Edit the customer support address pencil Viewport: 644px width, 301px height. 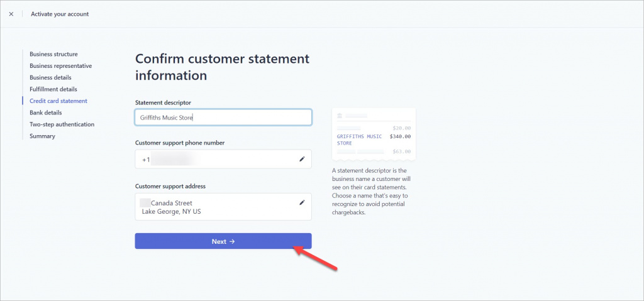(x=302, y=202)
